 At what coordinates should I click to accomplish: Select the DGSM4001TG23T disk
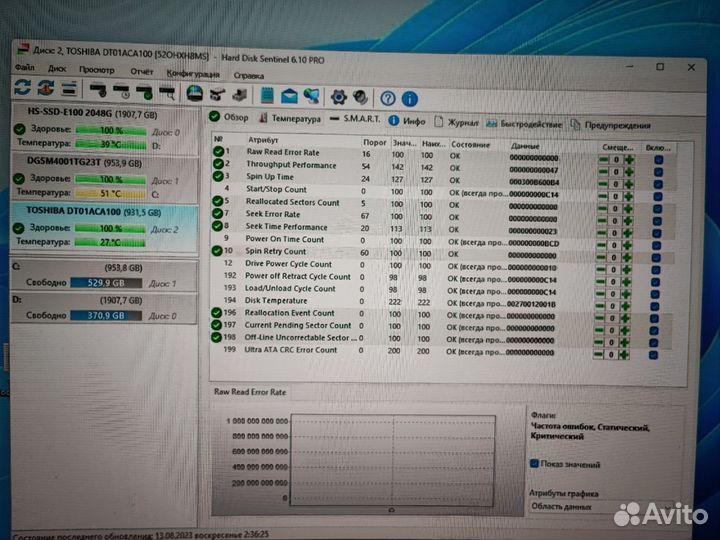pos(105,178)
